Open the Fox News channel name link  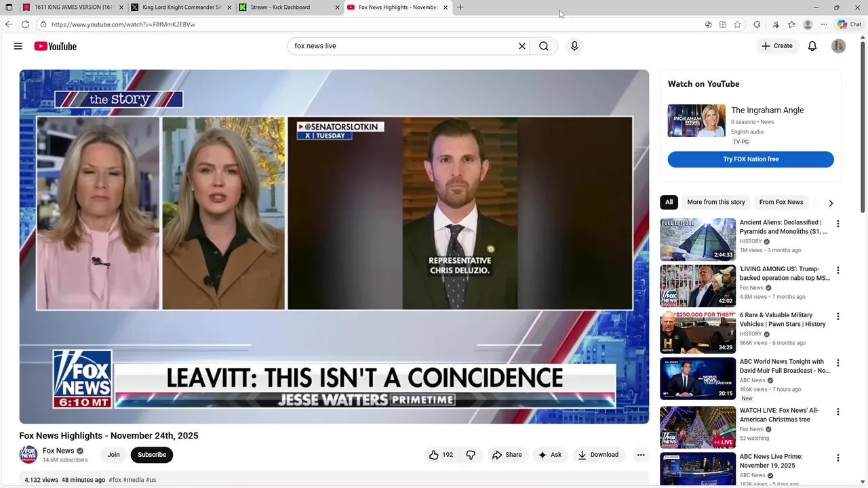coord(58,451)
